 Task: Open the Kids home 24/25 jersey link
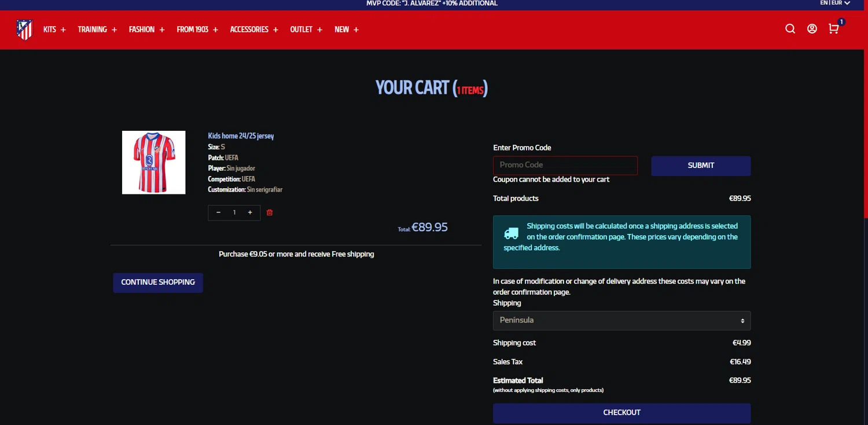pyautogui.click(x=241, y=136)
